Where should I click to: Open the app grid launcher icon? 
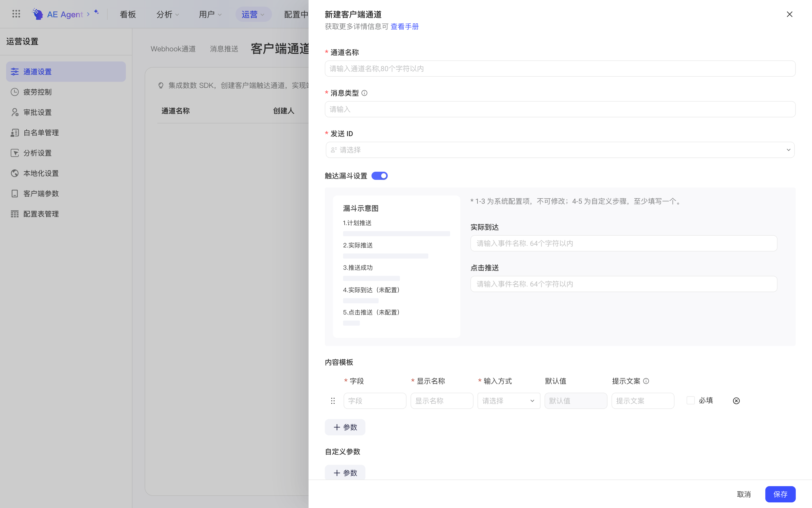(16, 14)
